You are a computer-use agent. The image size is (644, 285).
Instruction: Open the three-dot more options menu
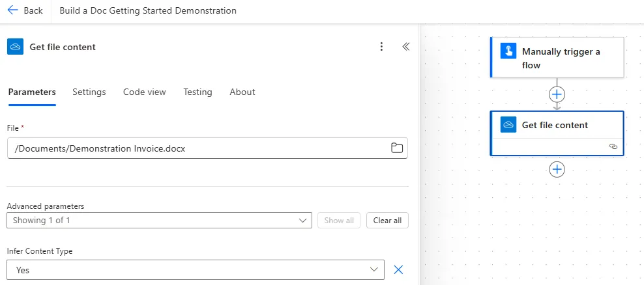coord(381,47)
